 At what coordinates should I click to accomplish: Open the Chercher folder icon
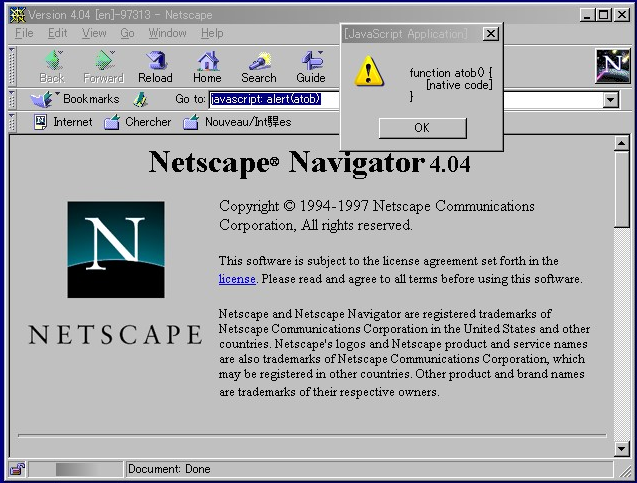112,122
